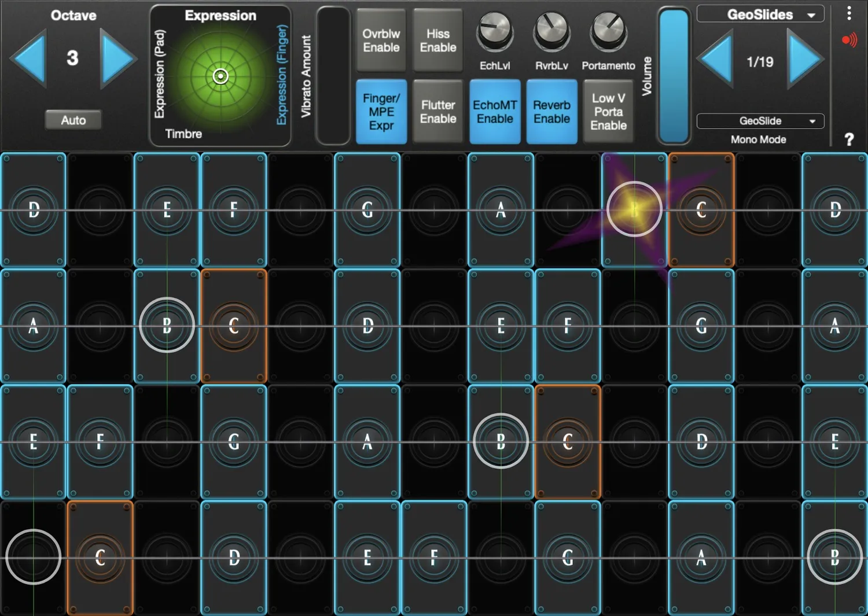Play the A pad in top row
This screenshot has height=616, width=868.
click(x=501, y=209)
